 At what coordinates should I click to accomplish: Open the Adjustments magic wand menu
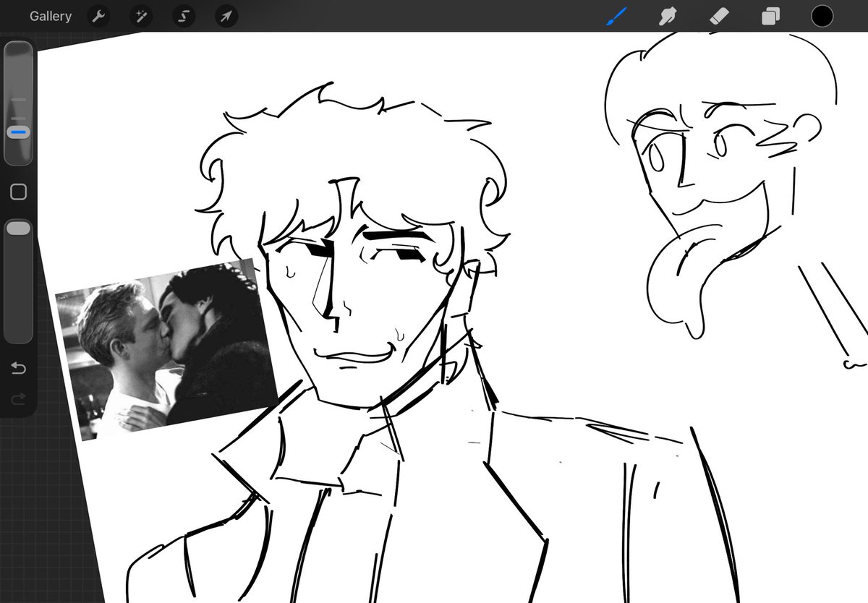[x=141, y=16]
